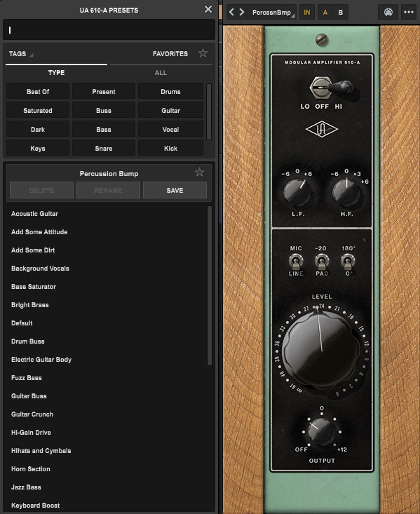Viewport: 420px width, 514px height.
Task: Filter presets by Saturated tag
Action: click(x=38, y=111)
